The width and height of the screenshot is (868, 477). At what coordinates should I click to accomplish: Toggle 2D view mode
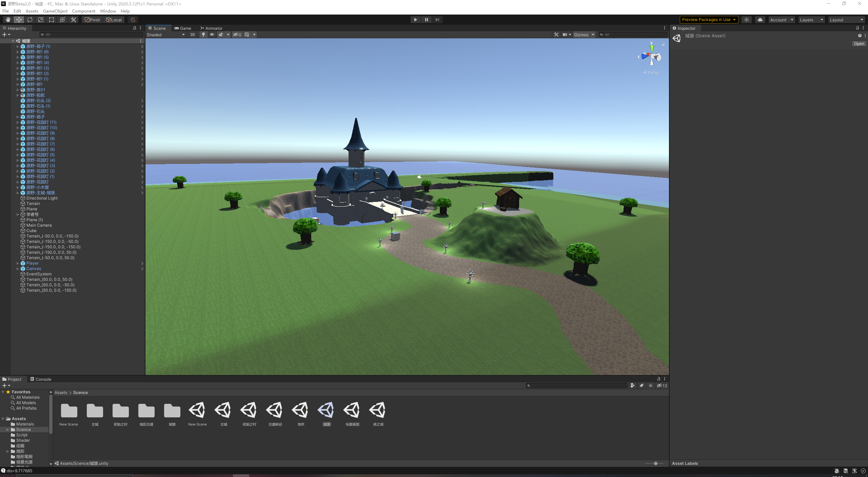[193, 35]
